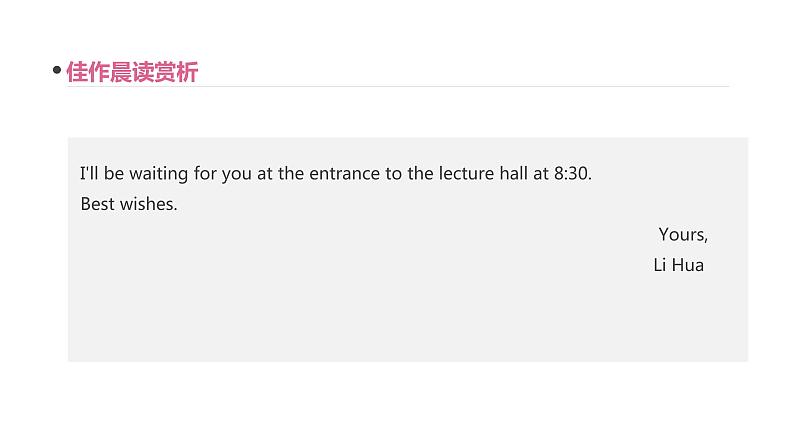Click the word "lecture" in the sentence
The image size is (794, 445).
466,173
